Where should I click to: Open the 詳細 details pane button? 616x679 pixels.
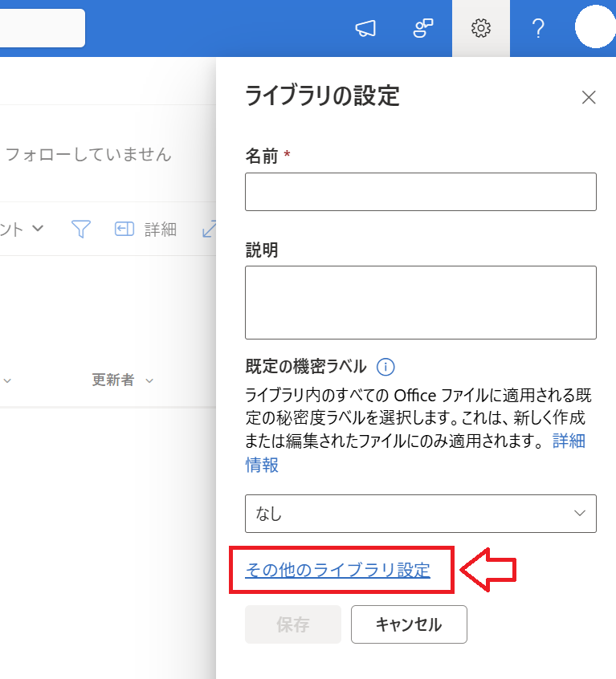point(145,229)
